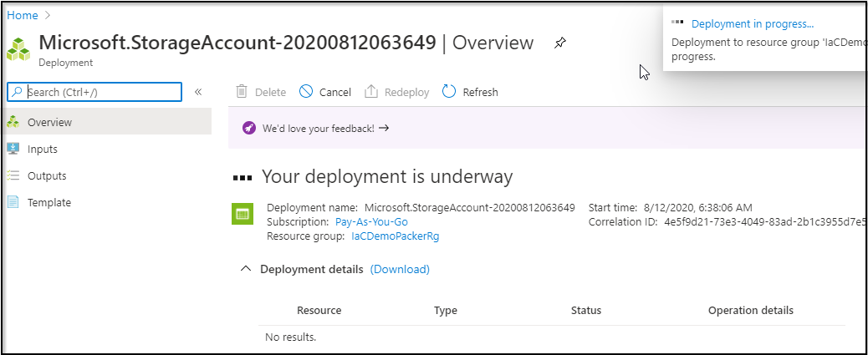
Task: Click the arrow after the feedback text
Action: (x=384, y=129)
